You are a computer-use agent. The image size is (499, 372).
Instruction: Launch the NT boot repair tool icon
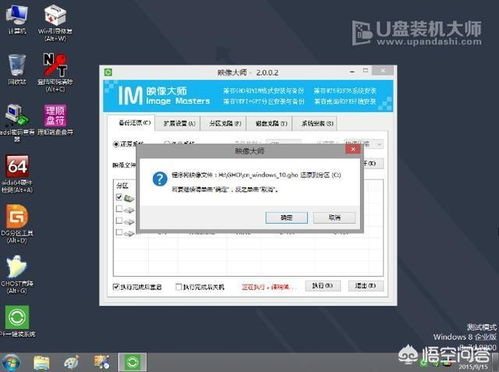[x=55, y=72]
